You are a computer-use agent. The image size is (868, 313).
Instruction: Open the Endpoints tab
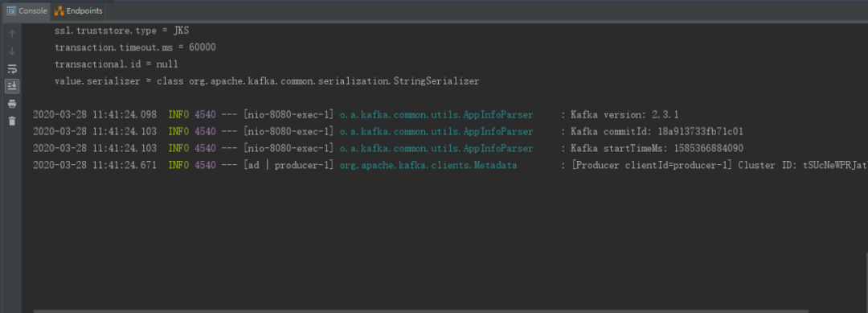78,10
